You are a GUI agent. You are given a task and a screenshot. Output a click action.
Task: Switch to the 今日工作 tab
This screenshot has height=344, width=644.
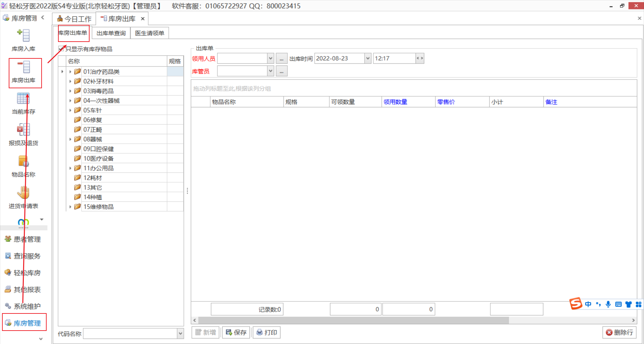point(74,19)
